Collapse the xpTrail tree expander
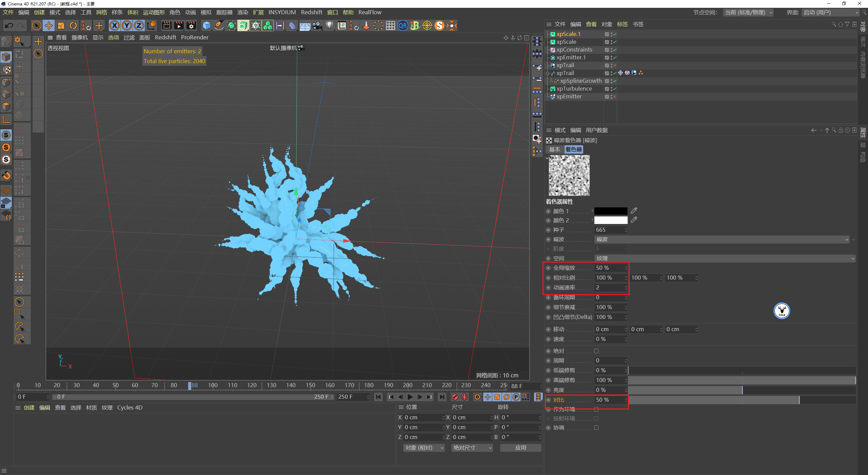Image resolution: width=868 pixels, height=475 pixels. (x=548, y=73)
